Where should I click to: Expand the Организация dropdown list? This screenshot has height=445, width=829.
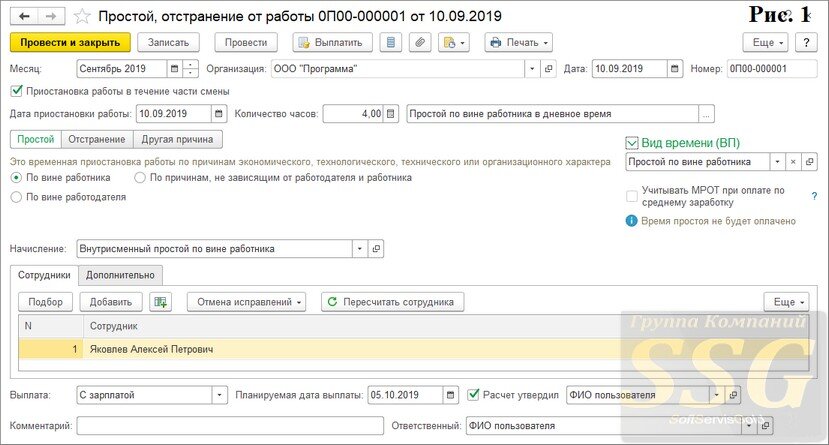click(532, 69)
